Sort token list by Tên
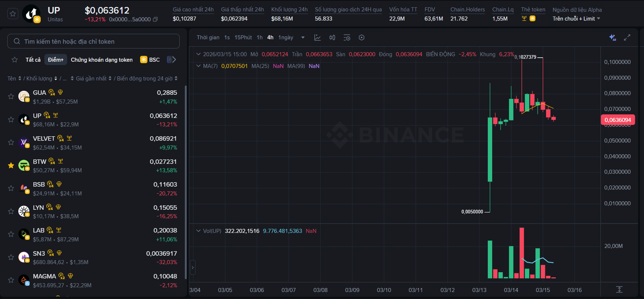Screen dimensions: 644x299 14,79
